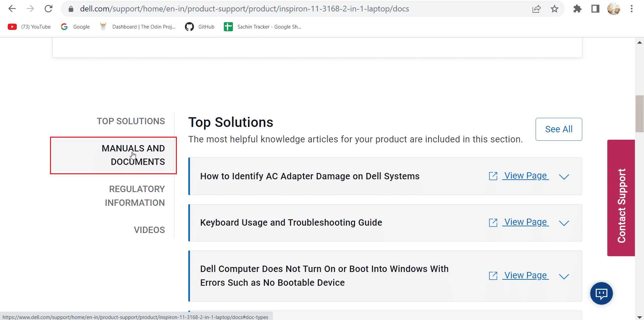Click external link icon for AC Adapter article
The height and width of the screenshot is (320, 644).
click(493, 176)
